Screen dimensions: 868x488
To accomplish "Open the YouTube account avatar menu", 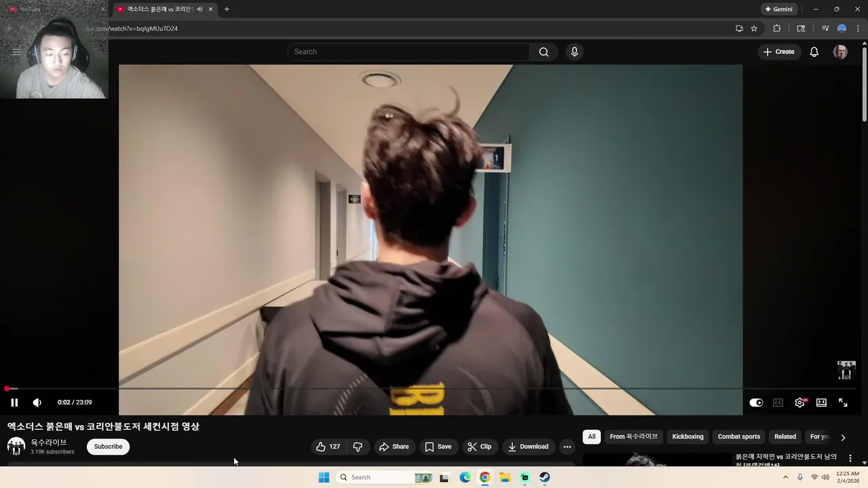I will [x=840, y=52].
